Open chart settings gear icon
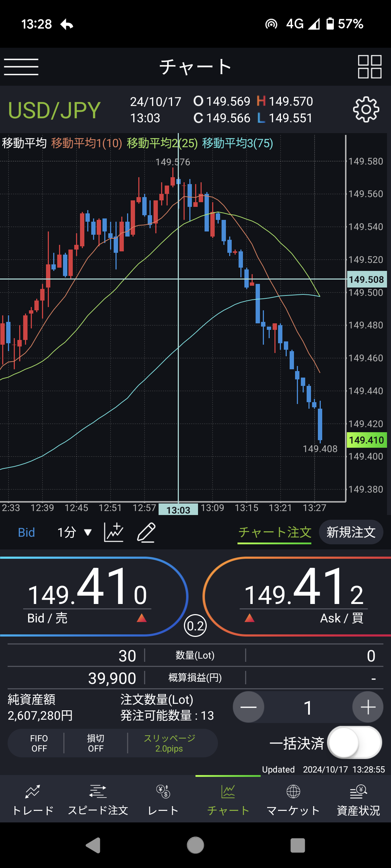391x868 pixels. 366,110
